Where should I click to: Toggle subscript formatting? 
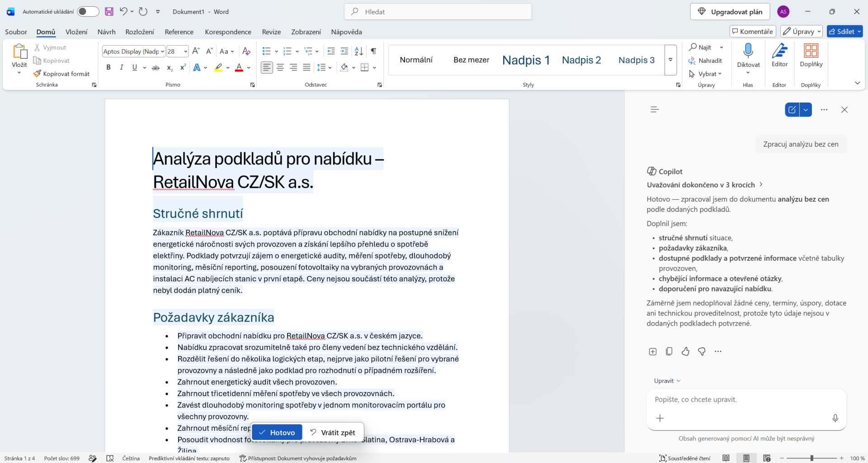pyautogui.click(x=170, y=67)
